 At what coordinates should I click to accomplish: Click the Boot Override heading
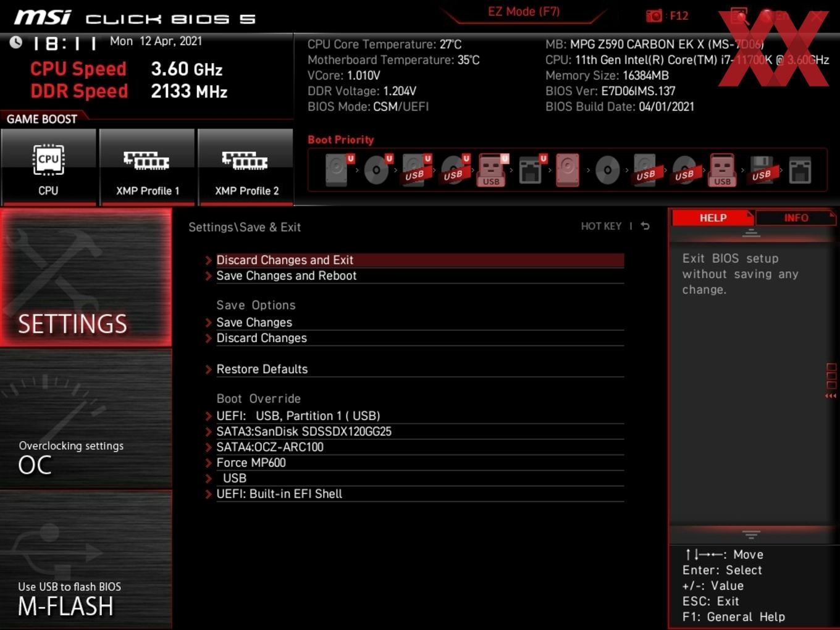pyautogui.click(x=258, y=398)
